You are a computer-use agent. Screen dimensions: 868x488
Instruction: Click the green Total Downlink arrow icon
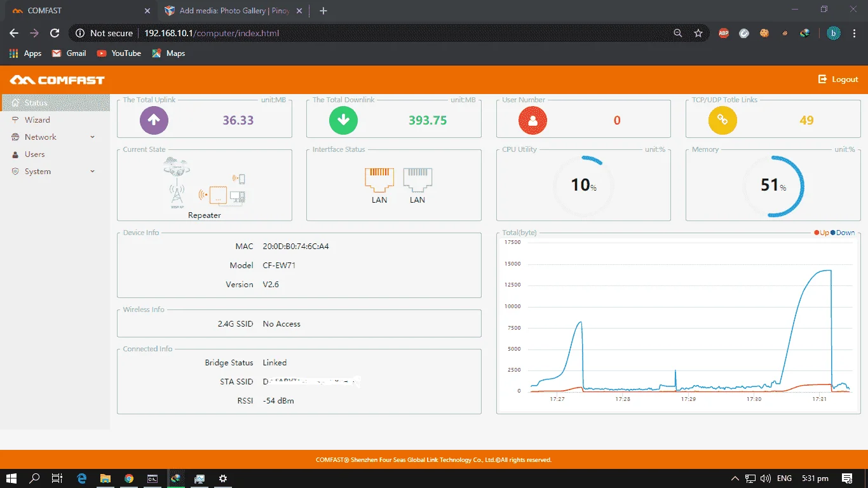click(343, 120)
